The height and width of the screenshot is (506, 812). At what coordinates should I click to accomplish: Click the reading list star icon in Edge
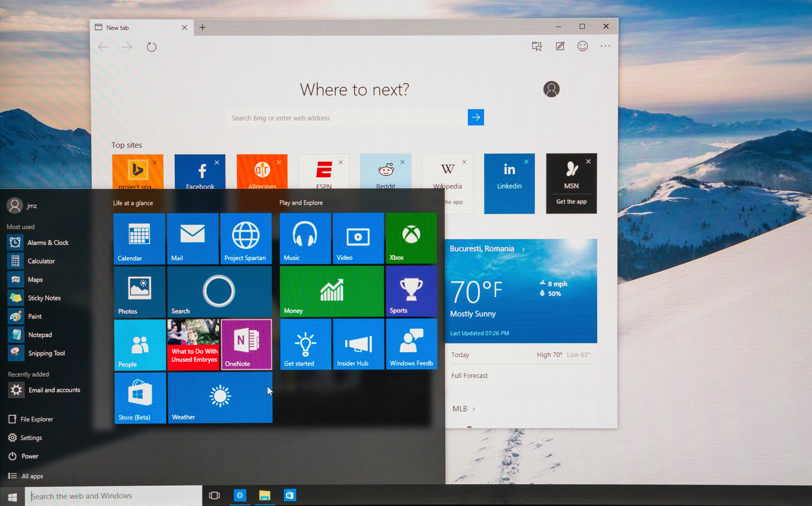[x=537, y=46]
